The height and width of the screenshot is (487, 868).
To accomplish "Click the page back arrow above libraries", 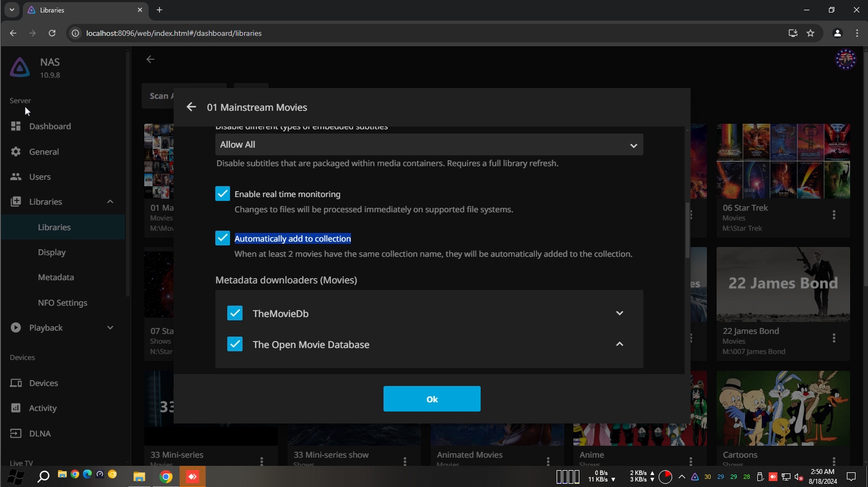I will tap(151, 59).
